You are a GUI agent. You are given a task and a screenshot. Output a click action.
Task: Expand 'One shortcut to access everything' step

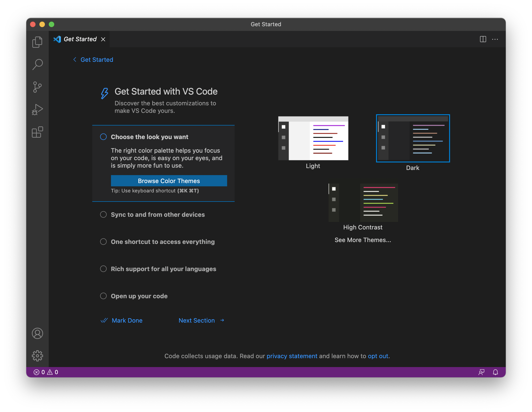click(163, 242)
